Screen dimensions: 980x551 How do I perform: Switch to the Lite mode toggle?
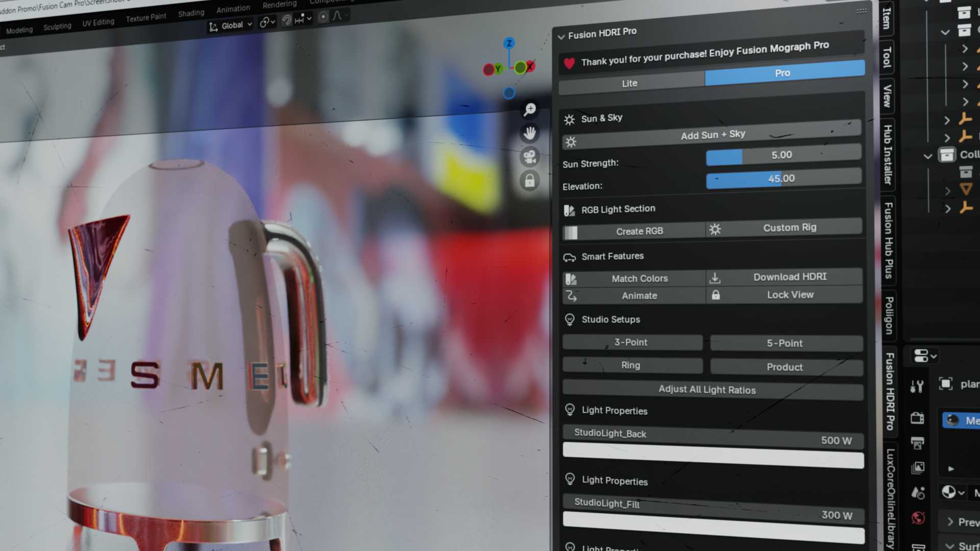631,83
